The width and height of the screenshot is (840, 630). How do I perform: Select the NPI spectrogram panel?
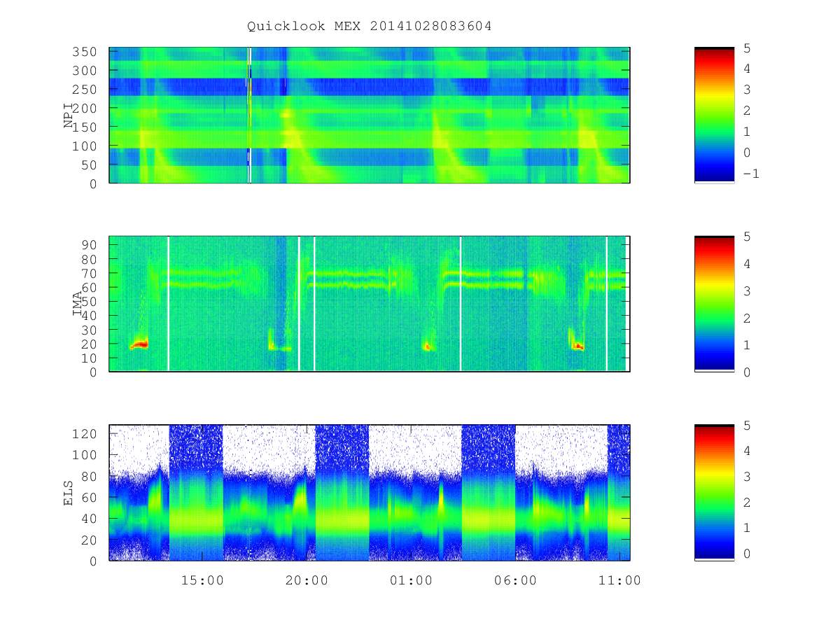coord(370,115)
